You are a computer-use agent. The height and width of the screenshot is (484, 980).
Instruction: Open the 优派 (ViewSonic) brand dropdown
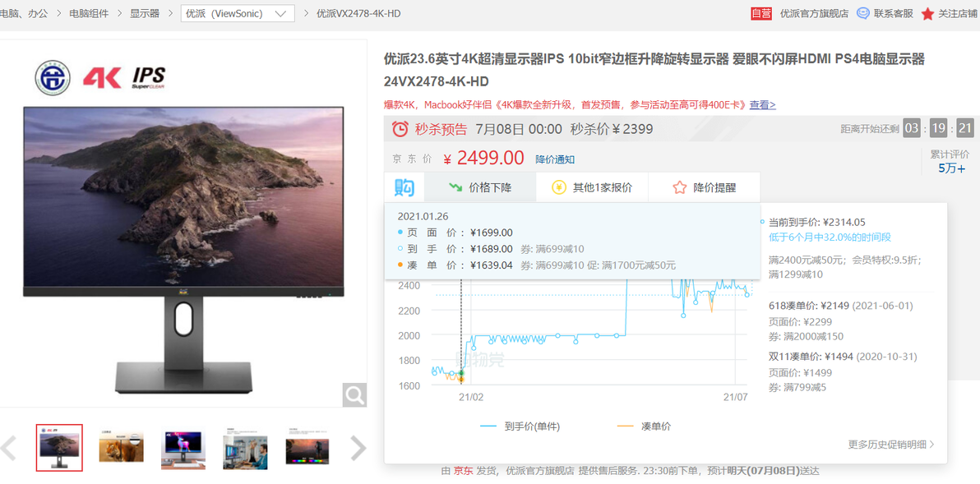point(238,13)
